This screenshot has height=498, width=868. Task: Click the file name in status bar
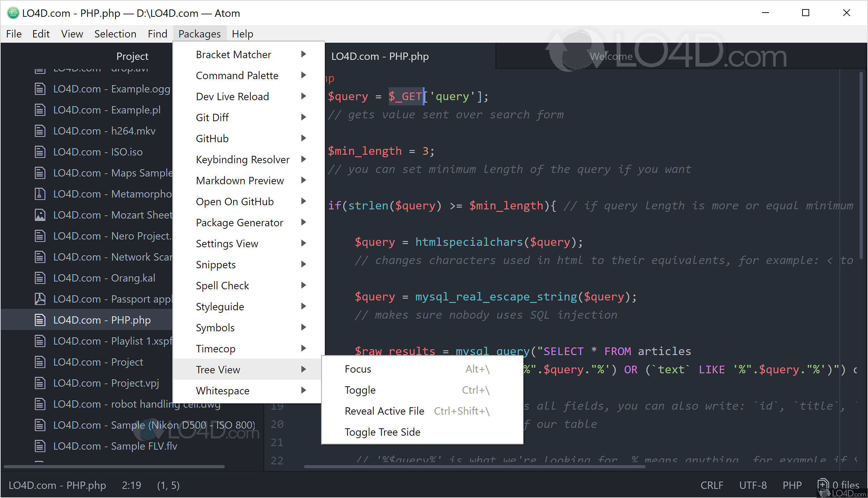click(57, 485)
